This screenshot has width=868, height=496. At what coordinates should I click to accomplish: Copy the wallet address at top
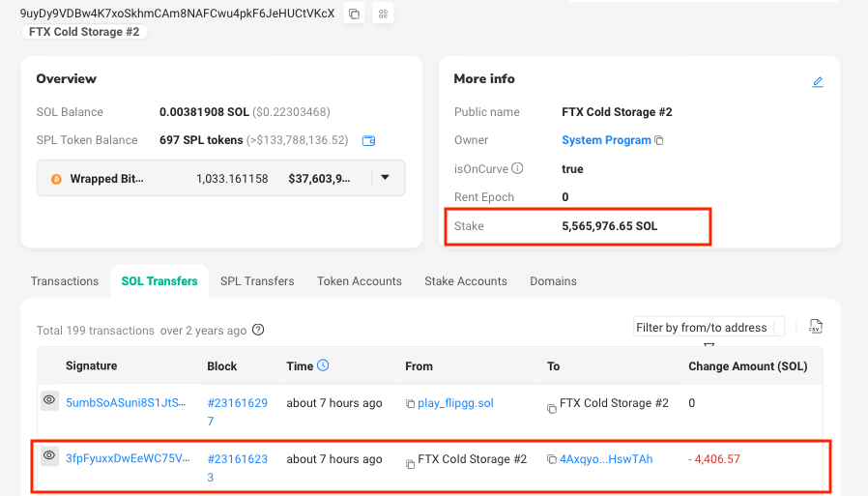[355, 14]
